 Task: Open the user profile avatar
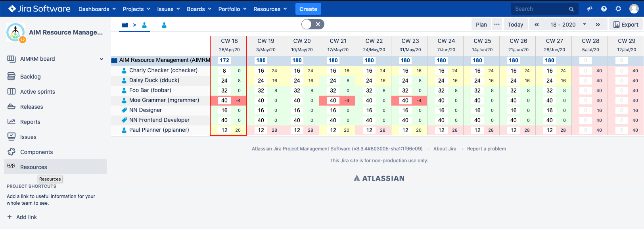point(634,9)
